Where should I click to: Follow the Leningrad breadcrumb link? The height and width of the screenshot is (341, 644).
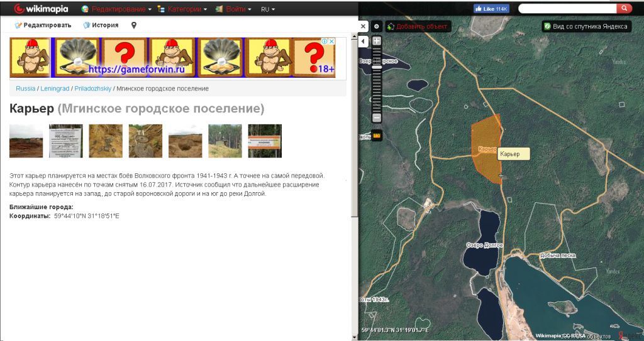click(x=53, y=89)
